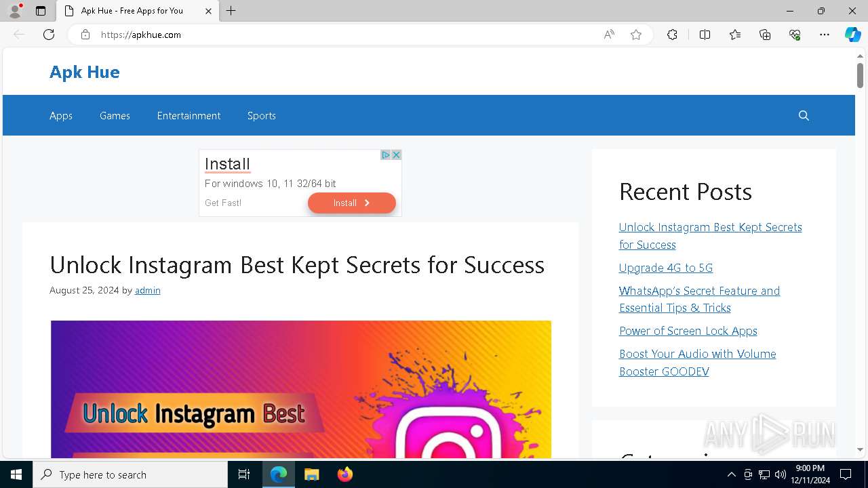Screen dimensions: 868x488
Task: Click the AdChoices triangle icon on ad
Action: (385, 155)
